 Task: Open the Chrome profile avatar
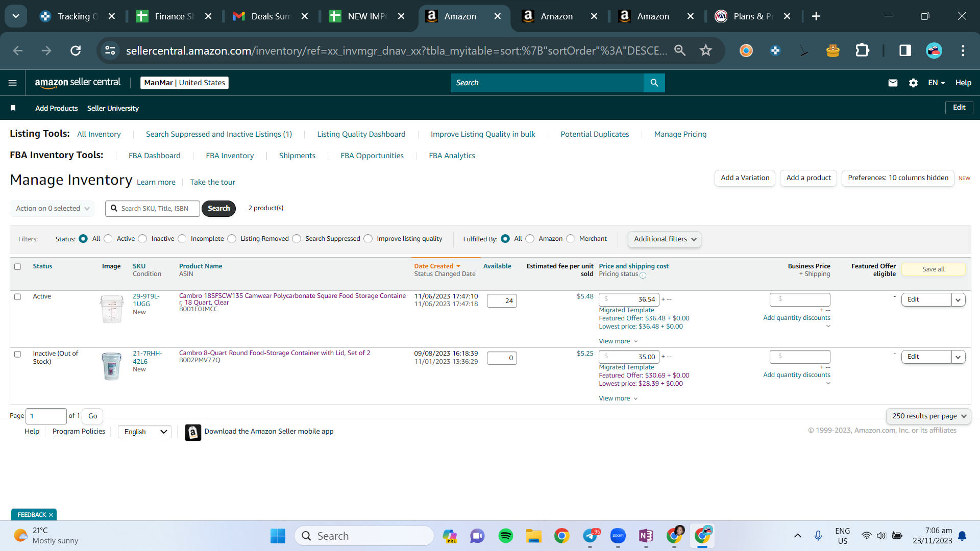(934, 51)
